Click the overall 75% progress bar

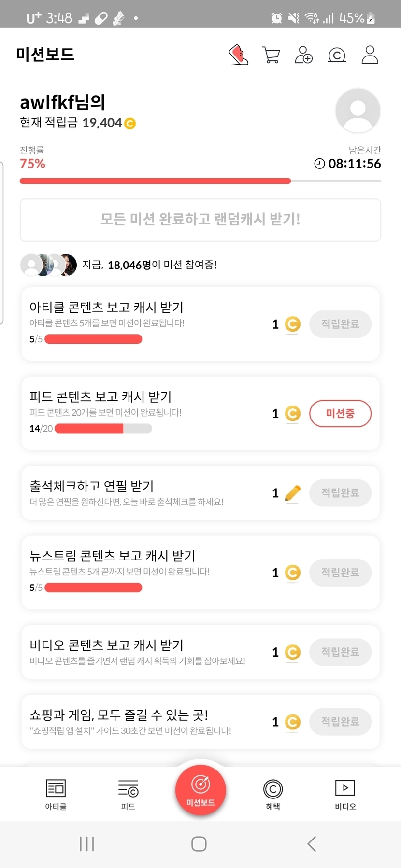(x=200, y=181)
